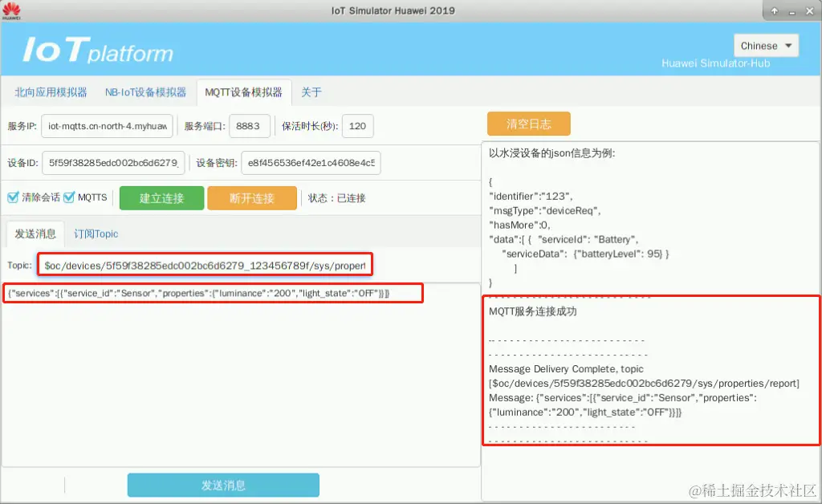
Task: Click the 服务端口 field showing 8883
Action: pos(250,126)
